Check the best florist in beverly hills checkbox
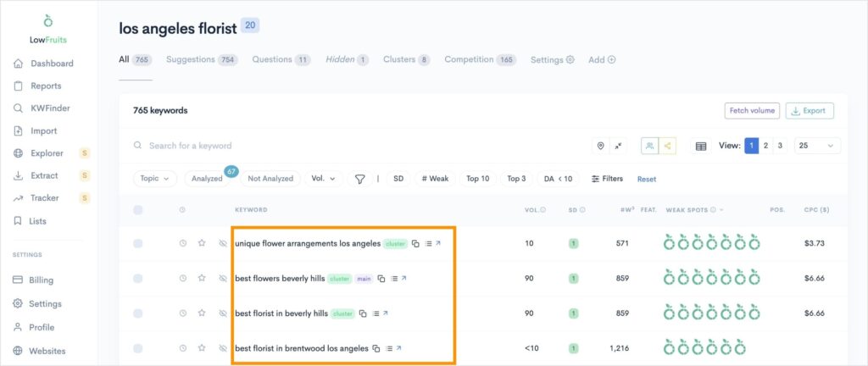The width and height of the screenshot is (868, 366). pos(138,313)
